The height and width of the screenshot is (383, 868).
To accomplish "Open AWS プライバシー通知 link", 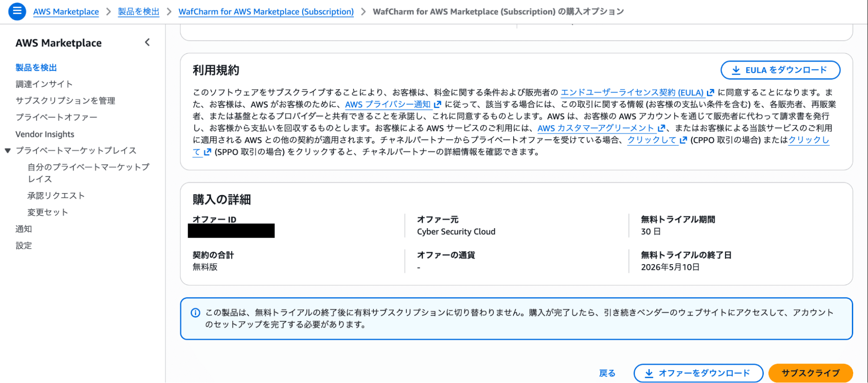I will (388, 104).
